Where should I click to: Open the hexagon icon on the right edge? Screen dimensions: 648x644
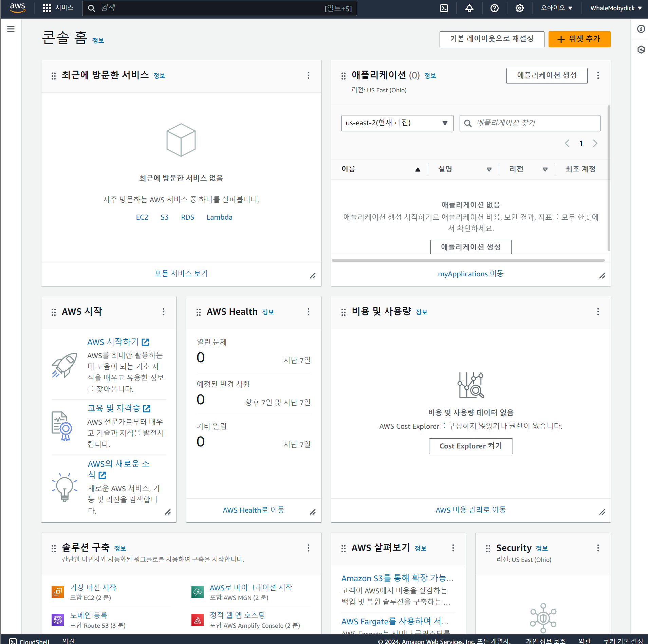(x=641, y=50)
